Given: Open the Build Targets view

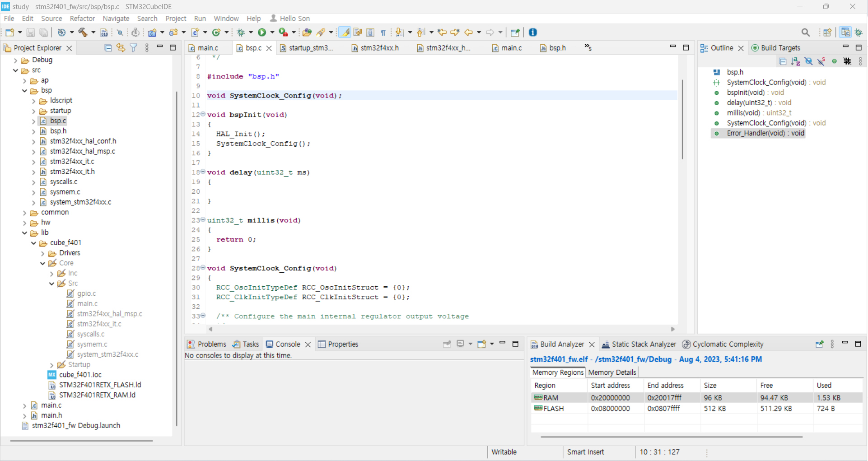Looking at the screenshot, I should pos(775,48).
